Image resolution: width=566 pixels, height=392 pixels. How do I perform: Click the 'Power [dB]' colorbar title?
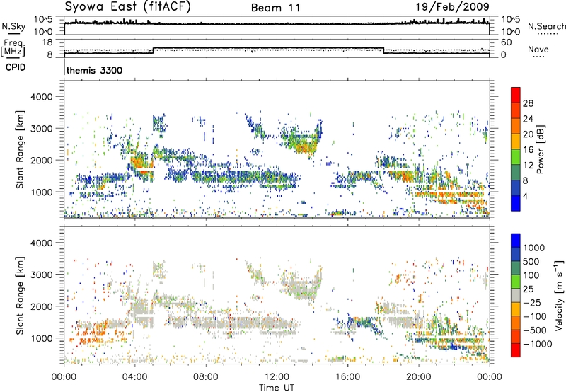(x=540, y=149)
